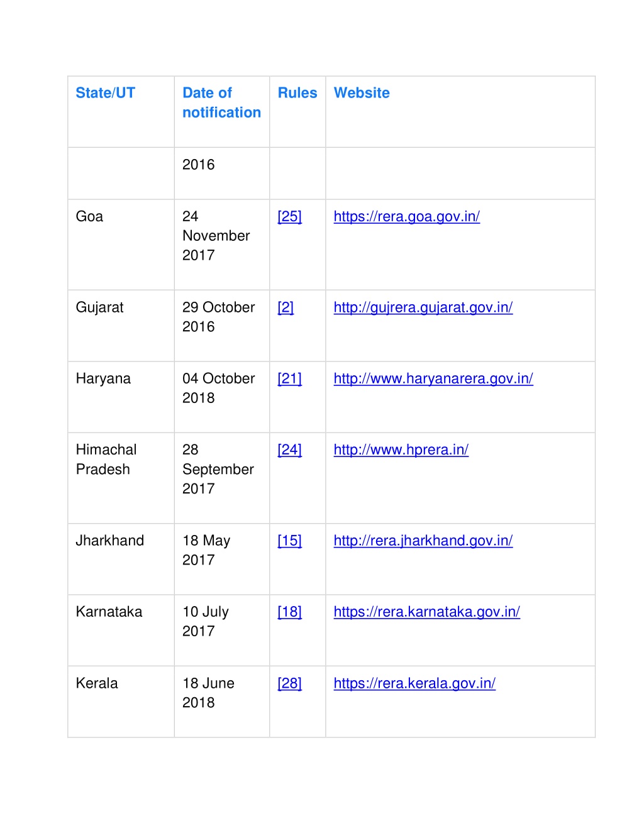The width and height of the screenshot is (644, 833).
Task: Open rules reference [15] for Jharkhand
Action: coord(289,541)
